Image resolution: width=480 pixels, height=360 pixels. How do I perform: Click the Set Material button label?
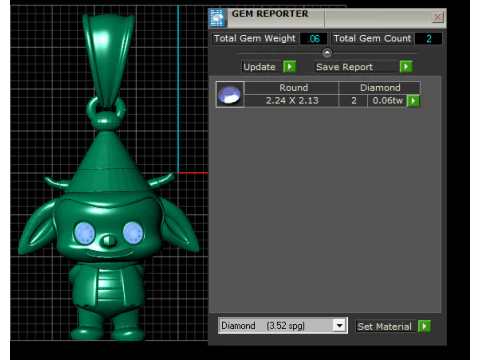coord(384,326)
